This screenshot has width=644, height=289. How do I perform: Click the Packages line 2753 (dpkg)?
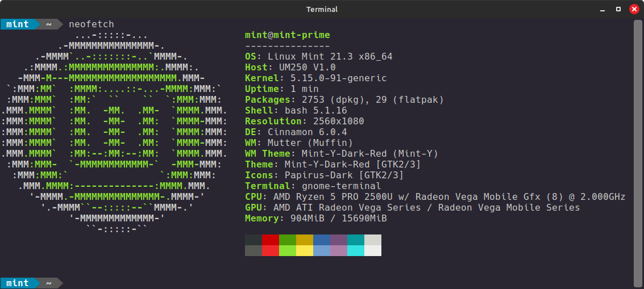tap(344, 100)
